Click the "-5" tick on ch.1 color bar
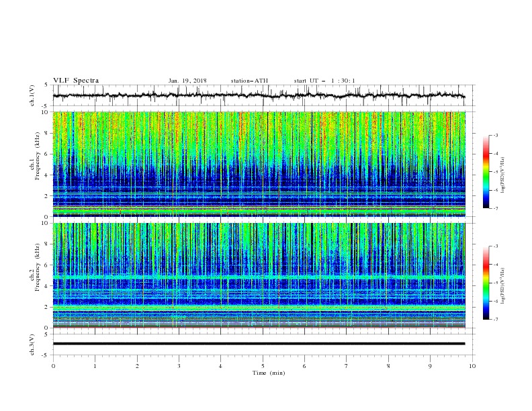 click(x=496, y=172)
